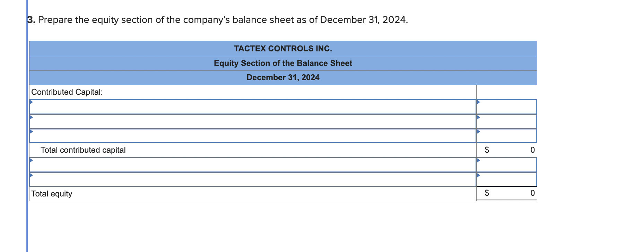Open the amount dropdown for the second capital row
Image resolution: width=644 pixels, height=252 pixels.
coord(478,118)
